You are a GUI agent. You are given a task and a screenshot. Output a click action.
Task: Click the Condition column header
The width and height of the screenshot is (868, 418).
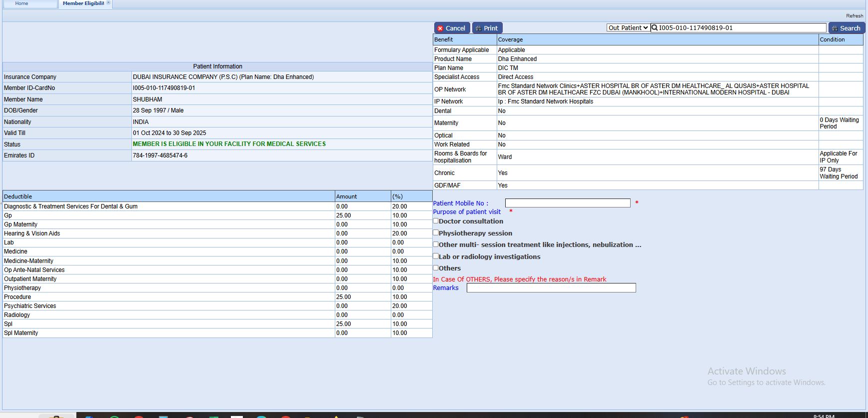point(832,39)
